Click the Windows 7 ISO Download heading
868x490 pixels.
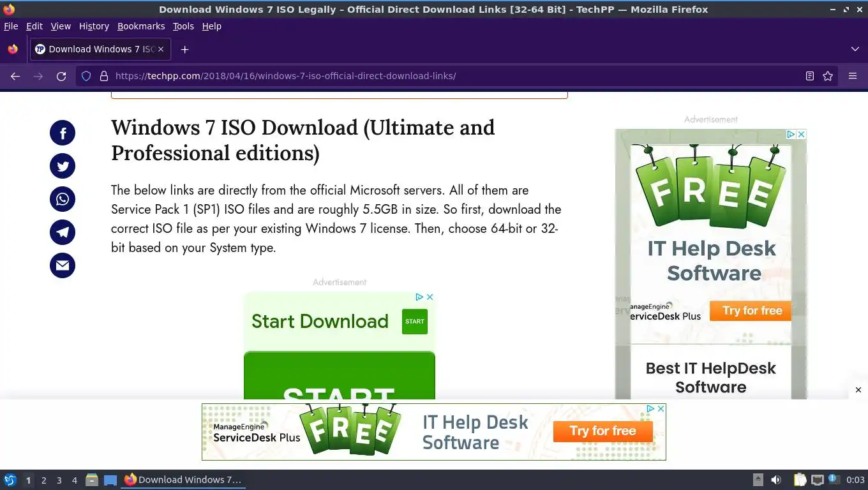(x=303, y=140)
